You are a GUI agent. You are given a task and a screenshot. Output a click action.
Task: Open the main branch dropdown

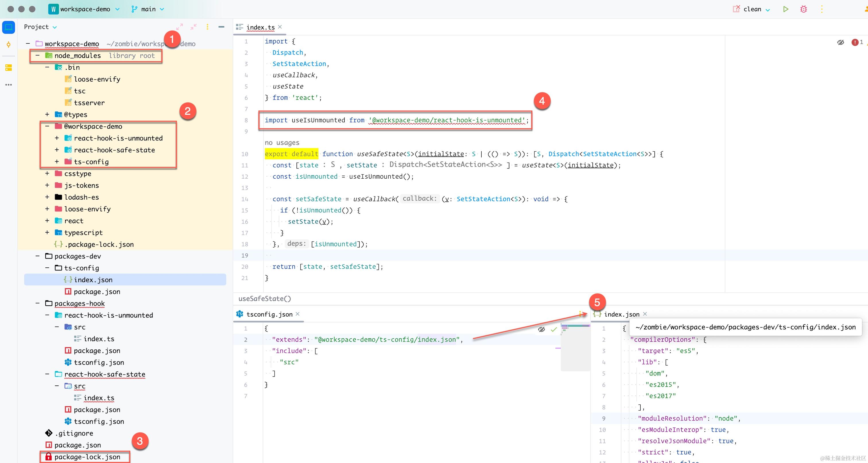(x=148, y=9)
